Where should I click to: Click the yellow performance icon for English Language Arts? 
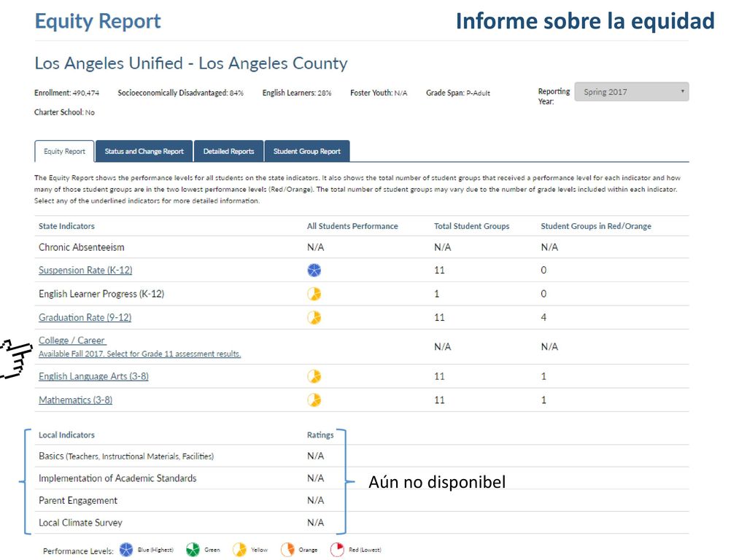[314, 376]
